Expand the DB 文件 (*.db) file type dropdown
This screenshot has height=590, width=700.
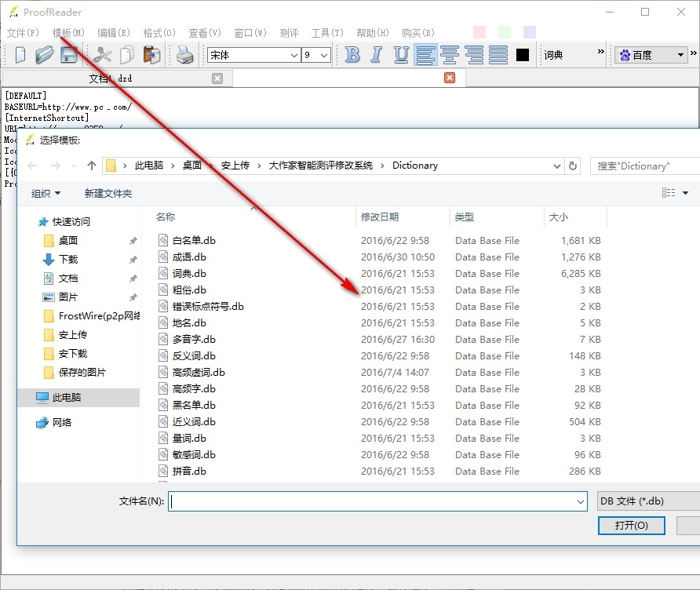point(647,501)
